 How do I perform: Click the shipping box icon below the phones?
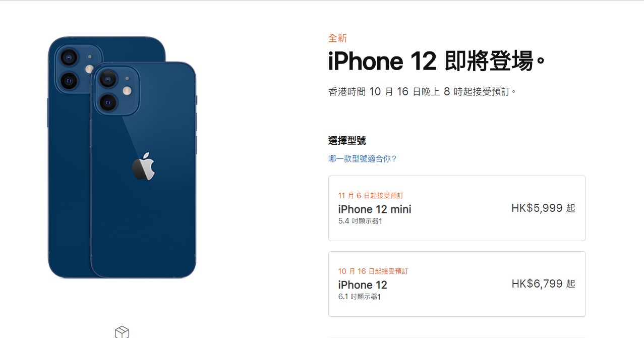[122, 332]
